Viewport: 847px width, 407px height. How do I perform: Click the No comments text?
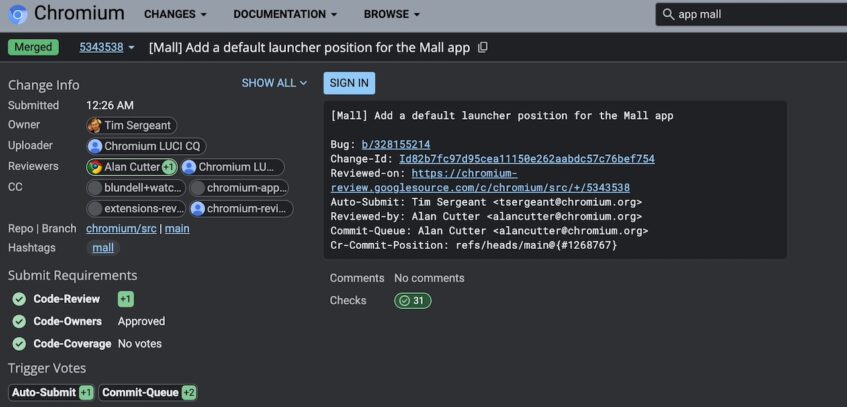pyautogui.click(x=429, y=278)
